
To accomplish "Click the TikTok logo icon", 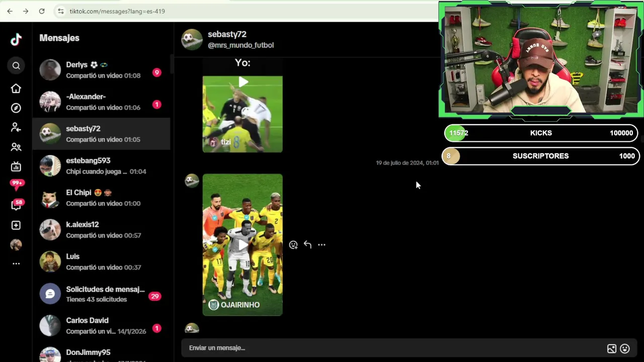I will 16,40.
